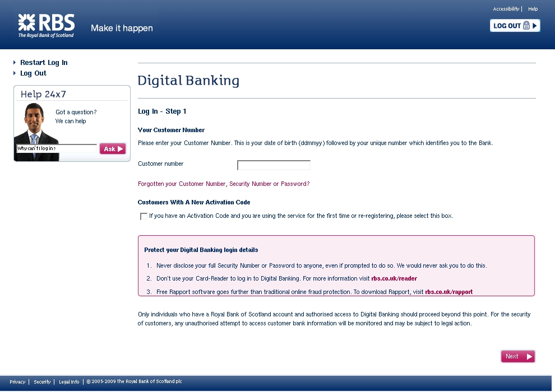Click the copyright Royal Bank of Scotland text
Viewport: 555px width, 392px height.
134,381
